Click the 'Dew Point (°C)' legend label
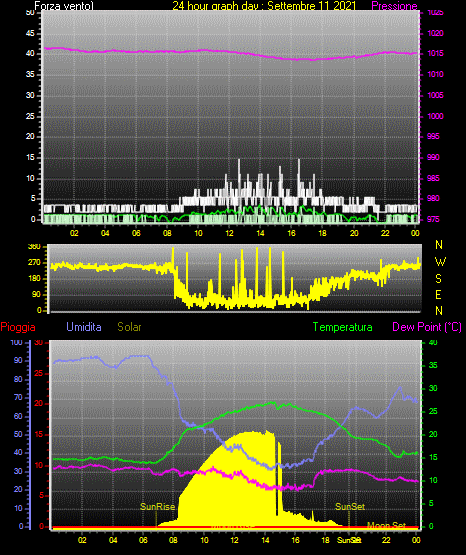Image resolution: width=466 pixels, height=555 pixels. coord(427,327)
